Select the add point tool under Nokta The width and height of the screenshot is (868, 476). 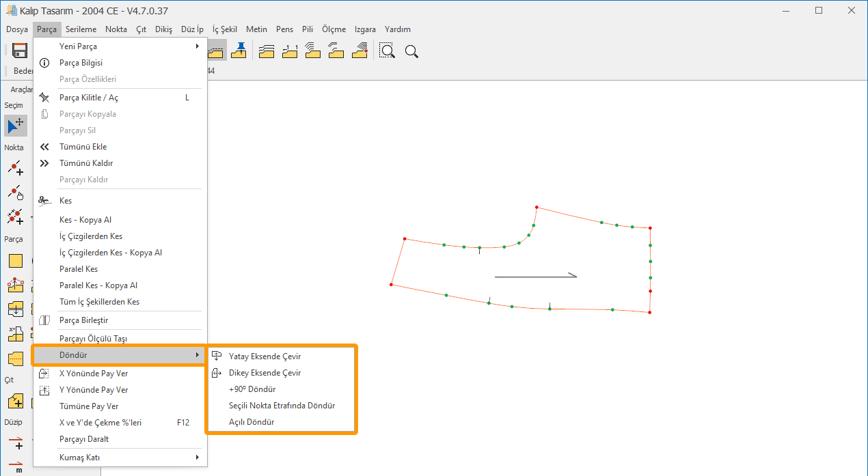pos(16,168)
